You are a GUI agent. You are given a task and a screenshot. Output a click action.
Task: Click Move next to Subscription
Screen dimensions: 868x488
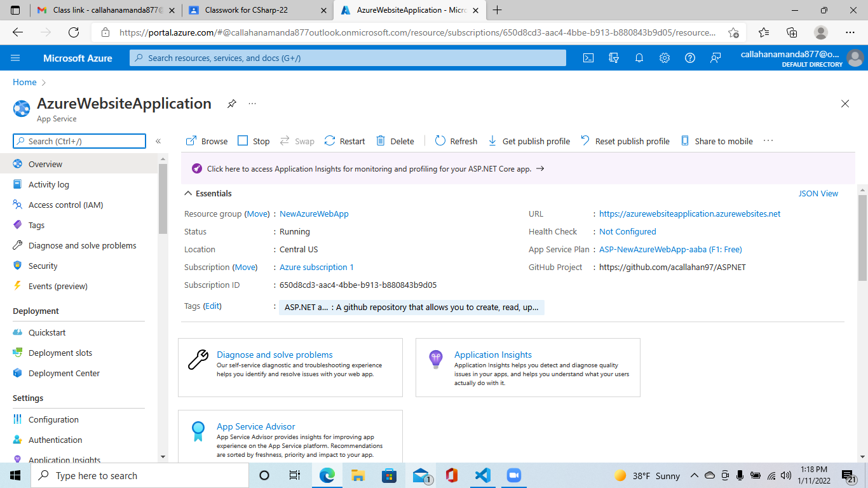245,268
